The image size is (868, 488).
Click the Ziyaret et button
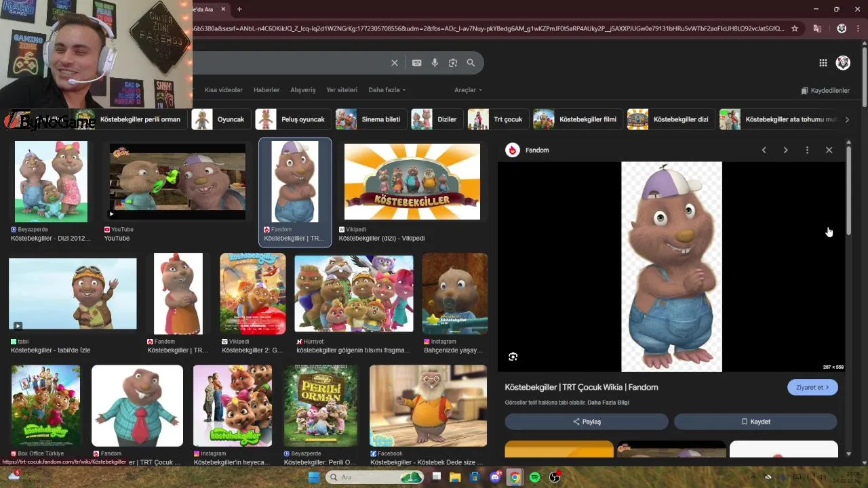pos(812,387)
